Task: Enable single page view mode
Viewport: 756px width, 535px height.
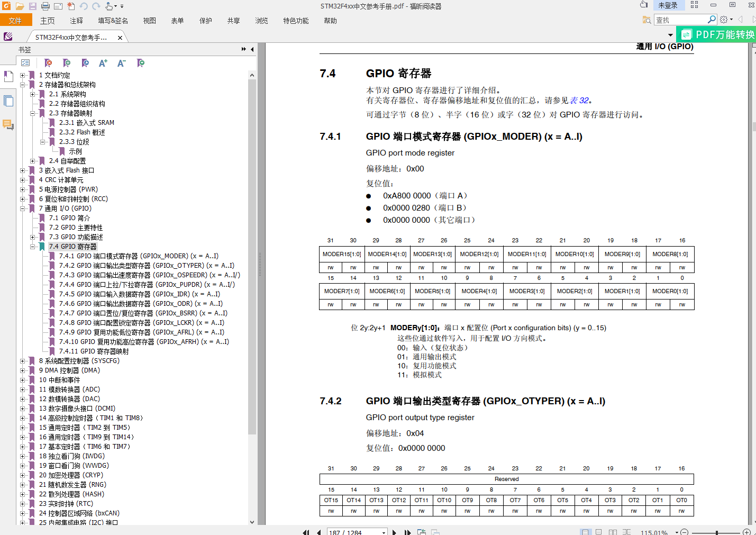Action: 585,532
